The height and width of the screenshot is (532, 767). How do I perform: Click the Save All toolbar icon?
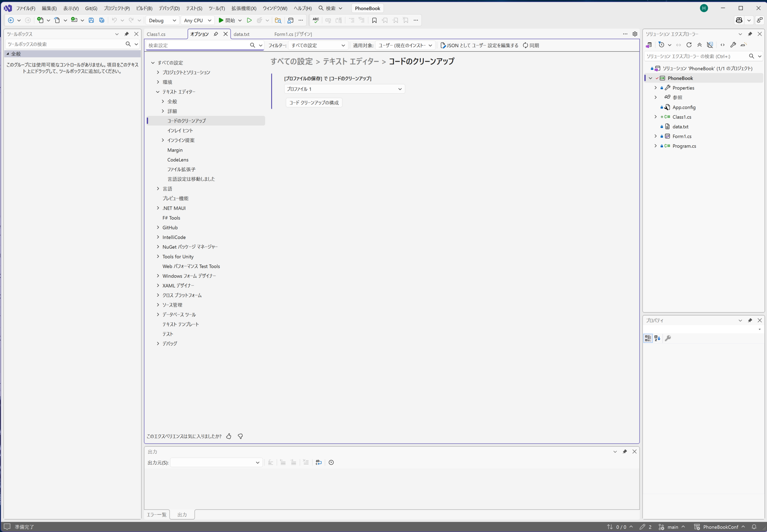(x=102, y=20)
